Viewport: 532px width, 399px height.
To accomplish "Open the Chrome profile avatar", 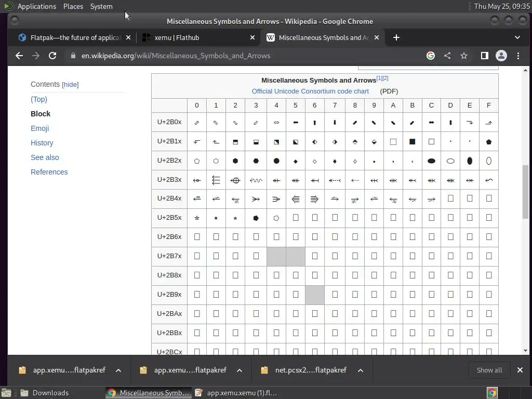I will click(x=501, y=56).
